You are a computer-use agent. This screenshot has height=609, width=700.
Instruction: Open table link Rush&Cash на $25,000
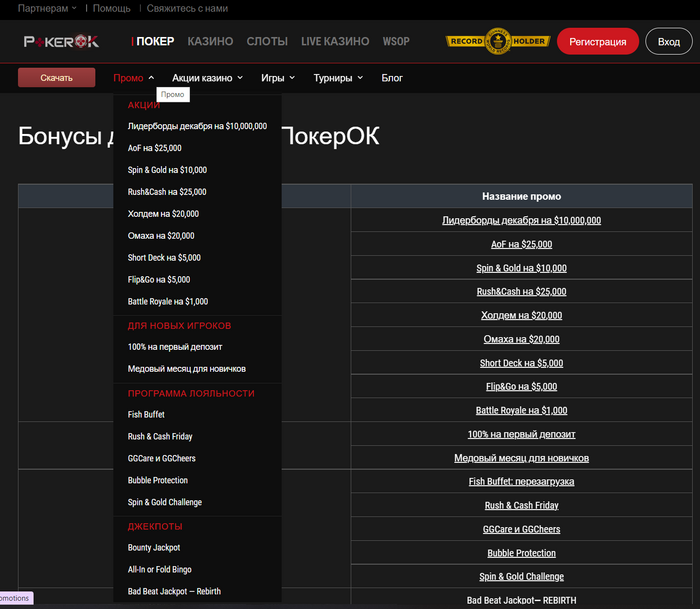521,292
